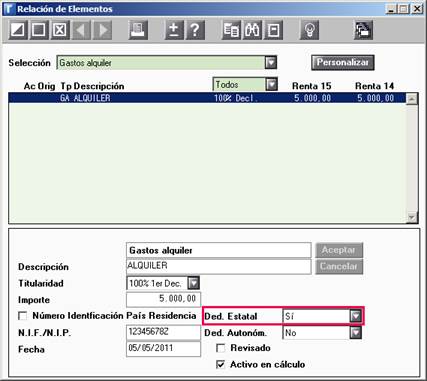This screenshot has height=381, width=427.
Task: Click the Personalizar button
Action: pos(343,62)
